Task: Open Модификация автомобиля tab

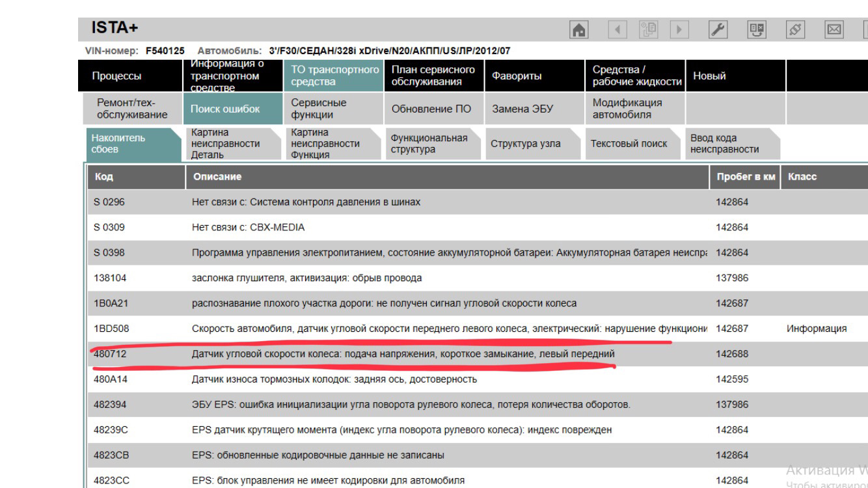Action: coord(636,109)
